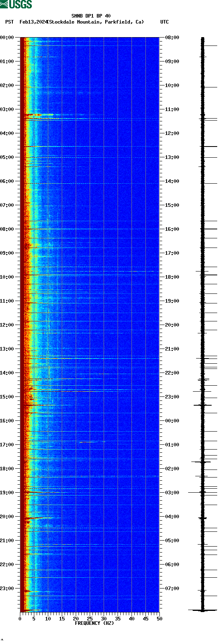Click the PST time label '15:00'
The width and height of the screenshot is (220, 644).
coord(7,397)
